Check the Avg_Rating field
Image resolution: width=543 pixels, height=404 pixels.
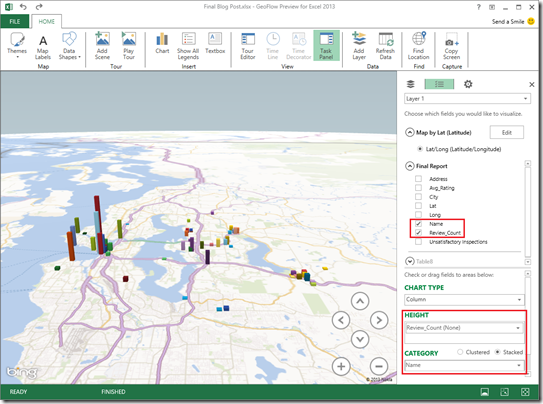418,188
